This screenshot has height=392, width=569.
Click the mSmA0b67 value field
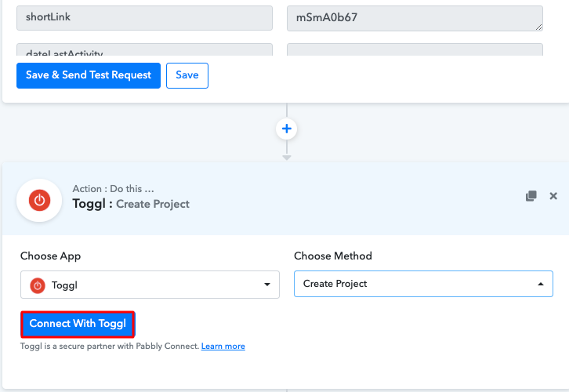pos(415,18)
